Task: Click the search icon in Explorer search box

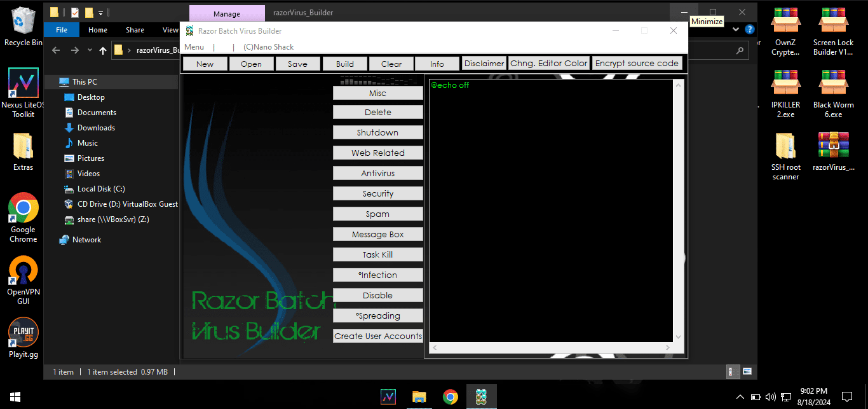Action: (739, 50)
